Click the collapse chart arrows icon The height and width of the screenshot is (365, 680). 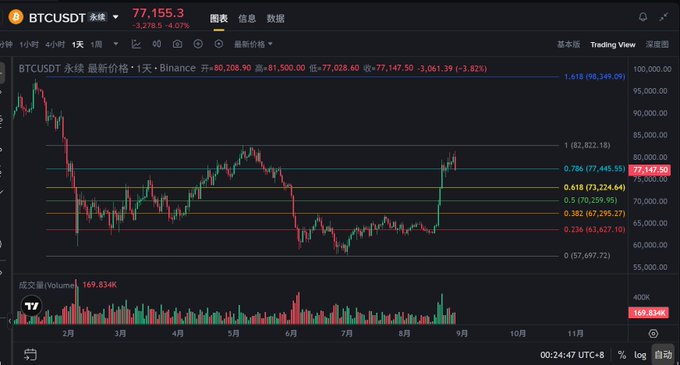click(x=664, y=17)
